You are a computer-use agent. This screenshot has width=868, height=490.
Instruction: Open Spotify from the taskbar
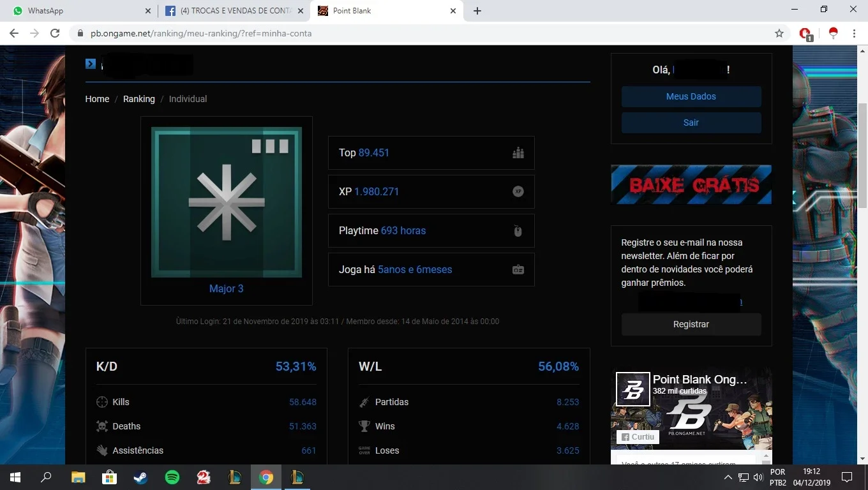[x=172, y=477]
